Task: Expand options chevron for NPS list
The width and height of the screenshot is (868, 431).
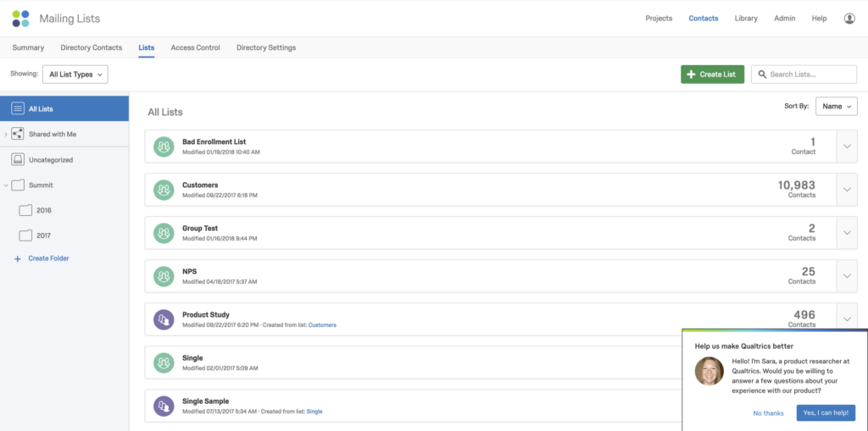Action: (x=847, y=276)
